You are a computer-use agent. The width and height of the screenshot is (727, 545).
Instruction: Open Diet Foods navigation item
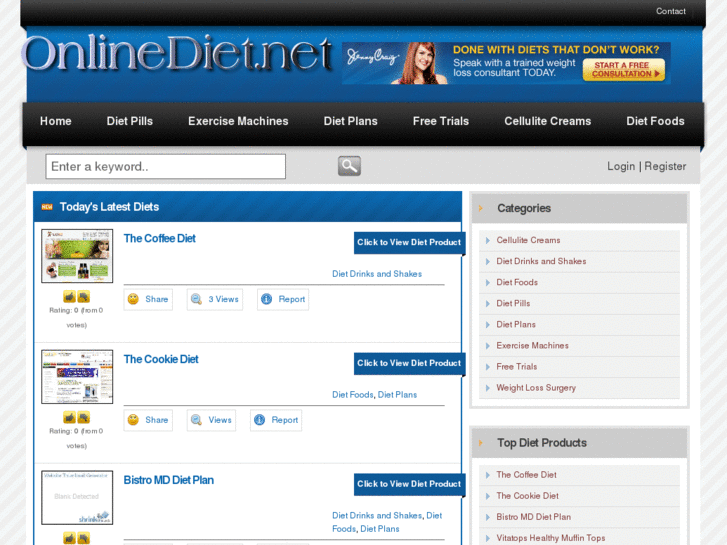(x=655, y=121)
